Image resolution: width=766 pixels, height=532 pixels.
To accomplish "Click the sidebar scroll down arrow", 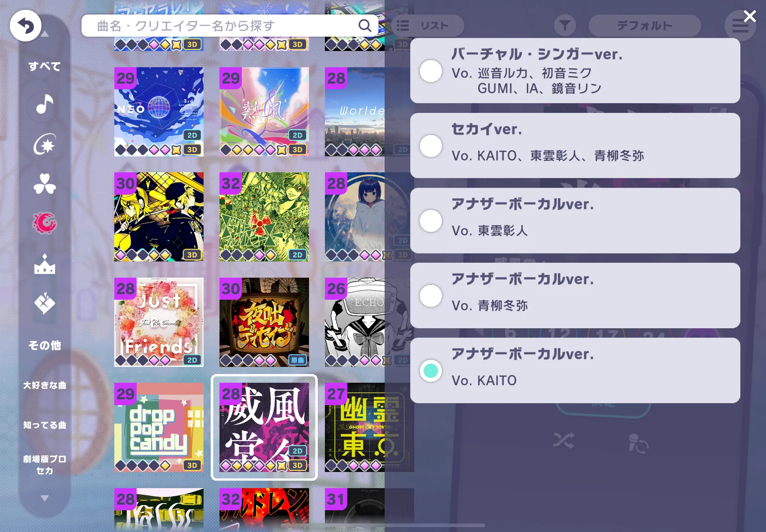I will [44, 498].
